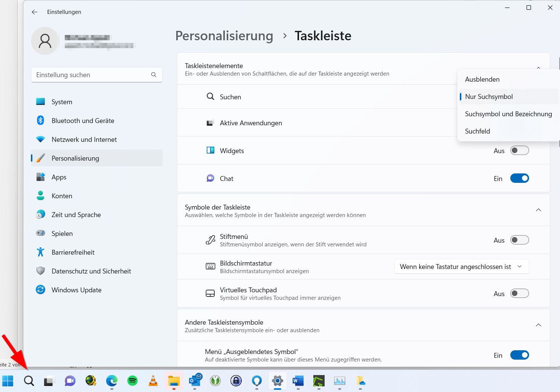Select Nur Suchsymbol option
Image resolution: width=560 pixels, height=392 pixels.
click(x=508, y=97)
